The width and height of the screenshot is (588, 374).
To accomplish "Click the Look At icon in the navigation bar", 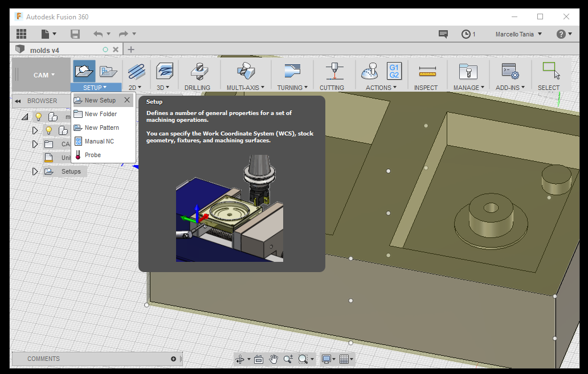I will (258, 359).
